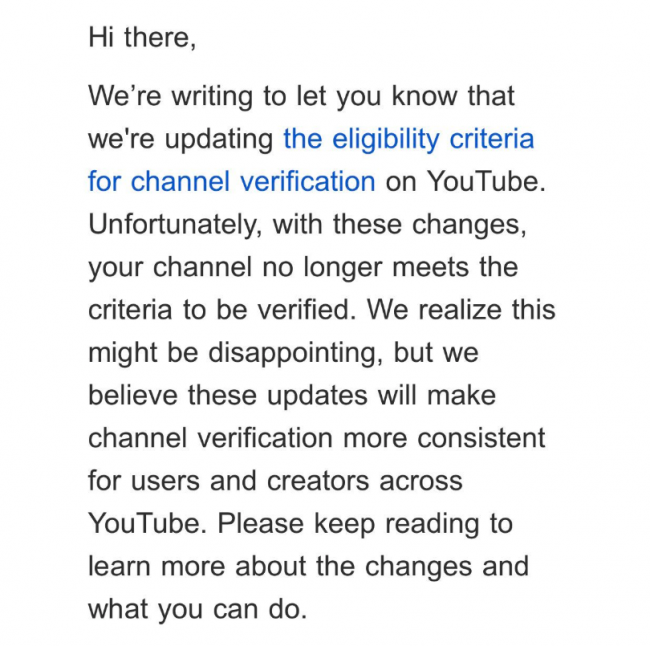
Task: Click the line 'believe these updates will make'
Action: 292,395
